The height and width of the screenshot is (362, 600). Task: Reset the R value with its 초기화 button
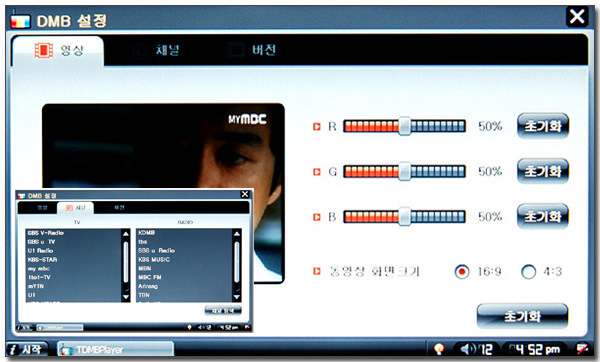click(543, 126)
